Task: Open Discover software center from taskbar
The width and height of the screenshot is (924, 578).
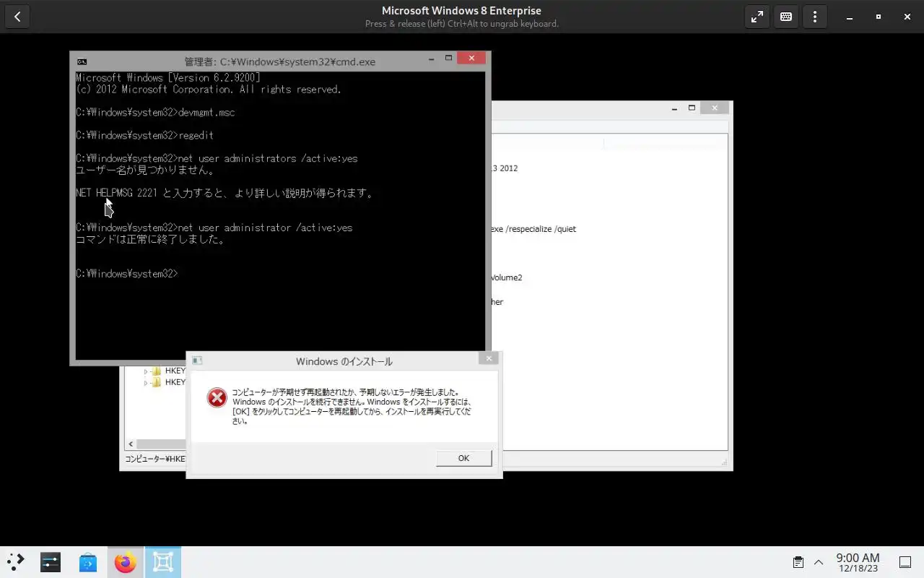Action: click(x=88, y=562)
